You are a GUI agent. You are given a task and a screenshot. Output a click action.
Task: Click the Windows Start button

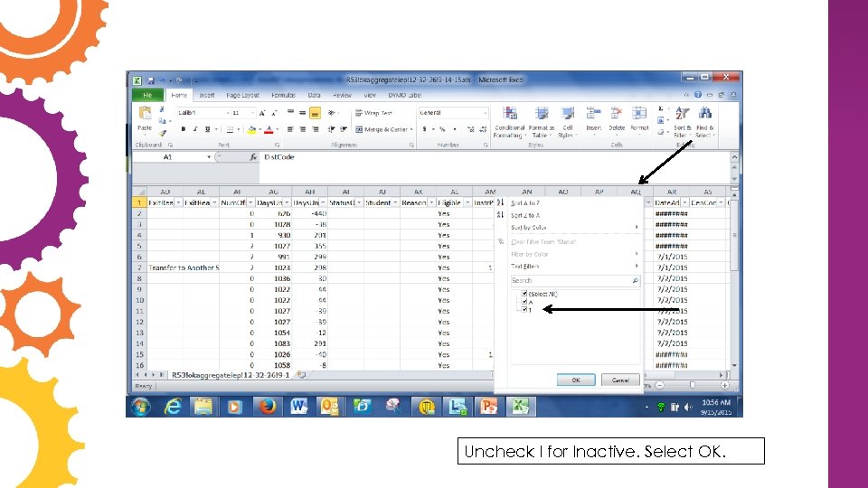coord(141,407)
